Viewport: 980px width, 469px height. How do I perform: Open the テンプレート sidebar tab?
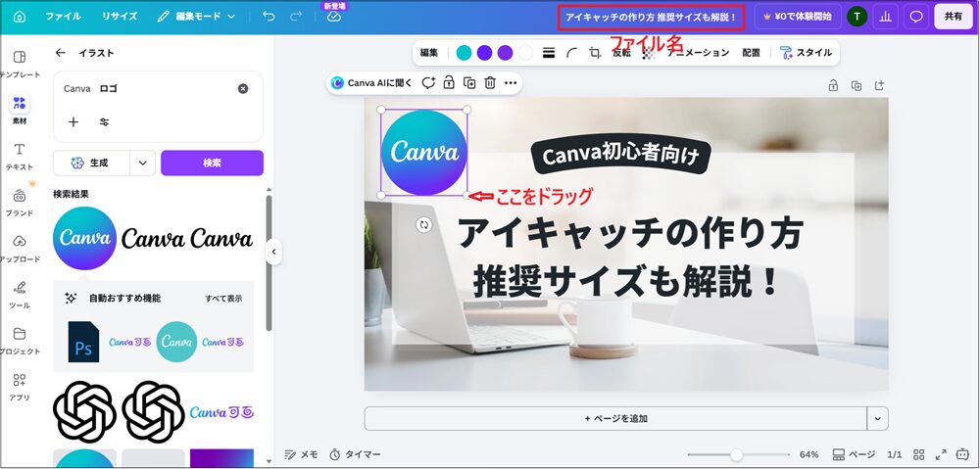tap(20, 65)
